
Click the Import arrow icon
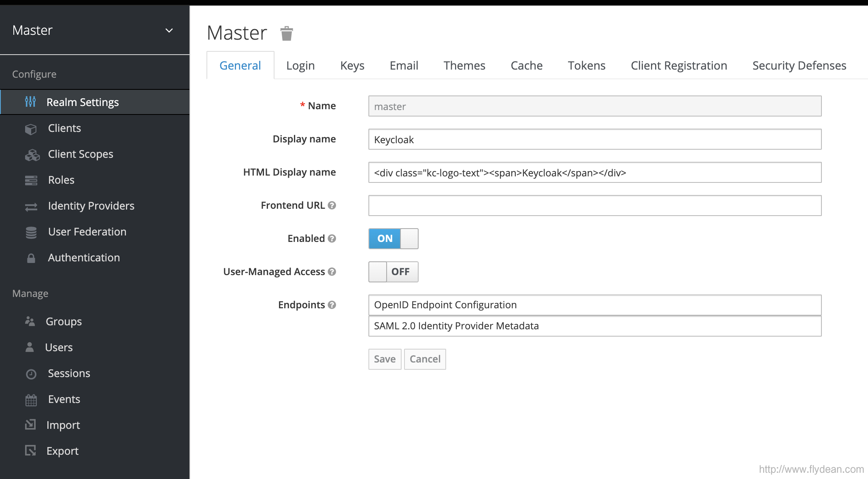tap(30, 424)
